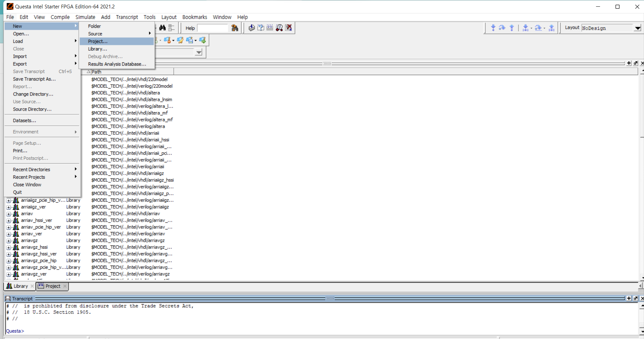Open dropdown arrow next to step-over-instance icon
This screenshot has width=644, height=339.
(x=544, y=28)
